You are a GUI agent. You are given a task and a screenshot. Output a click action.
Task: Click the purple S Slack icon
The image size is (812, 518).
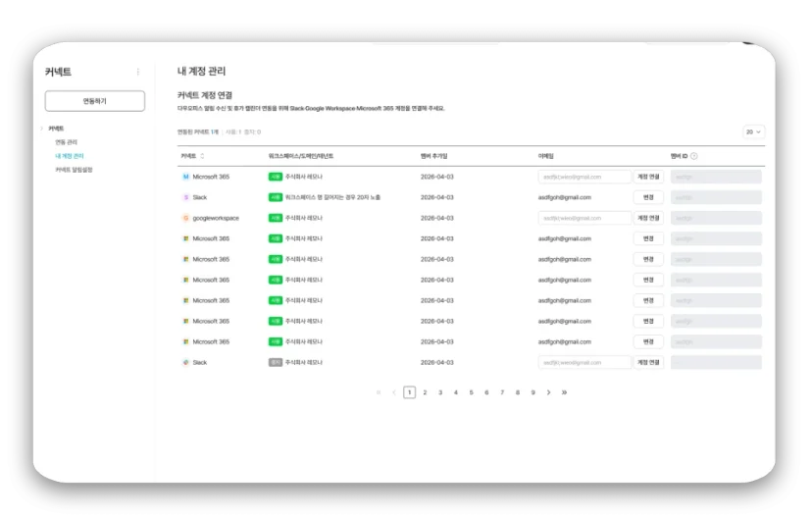coord(185,197)
